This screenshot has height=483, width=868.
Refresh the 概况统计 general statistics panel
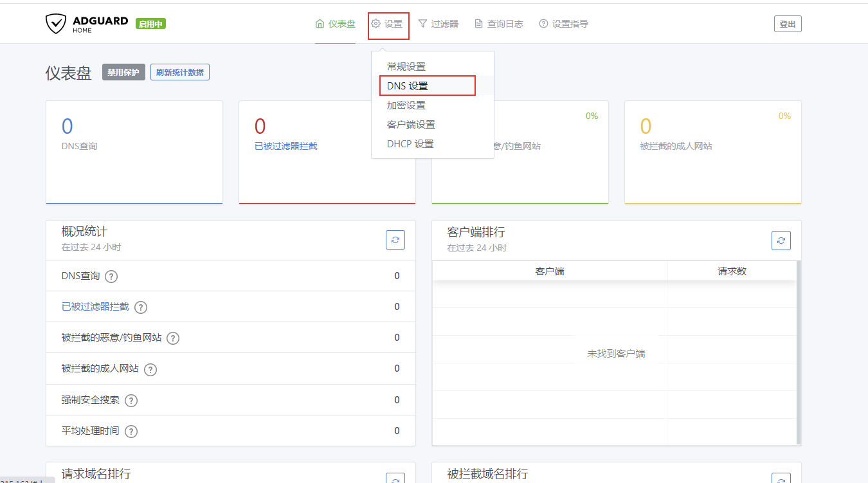coord(395,240)
